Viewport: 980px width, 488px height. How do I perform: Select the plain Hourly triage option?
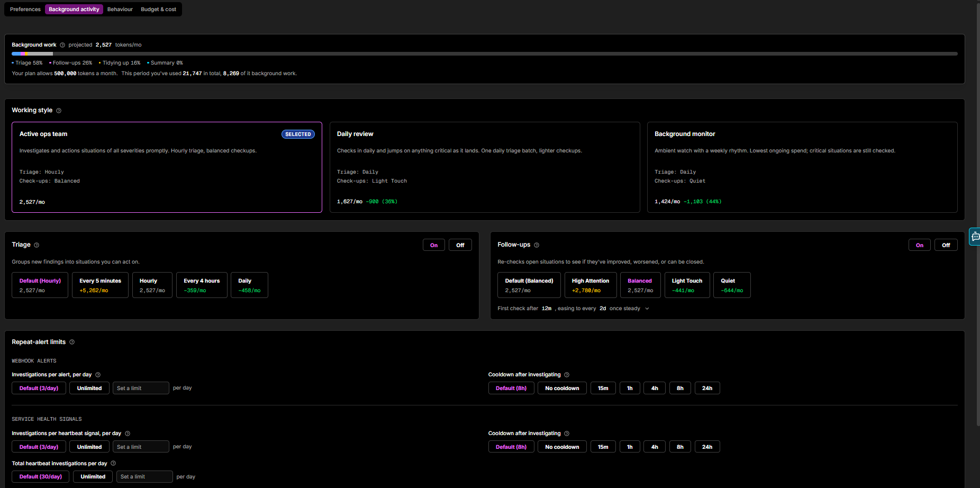tap(152, 285)
